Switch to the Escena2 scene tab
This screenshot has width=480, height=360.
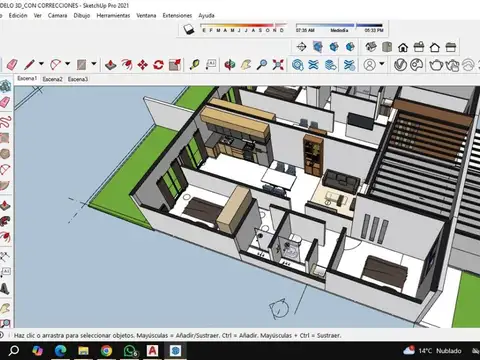pyautogui.click(x=53, y=79)
